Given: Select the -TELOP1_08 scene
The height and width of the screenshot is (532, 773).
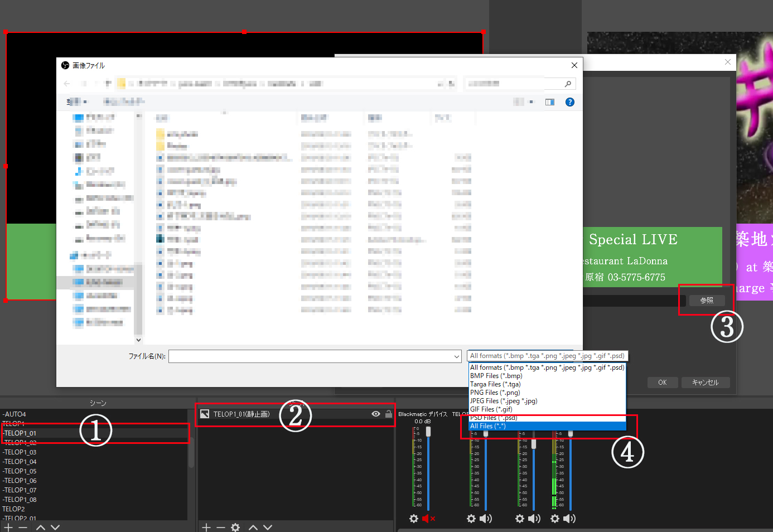Looking at the screenshot, I should [94, 500].
